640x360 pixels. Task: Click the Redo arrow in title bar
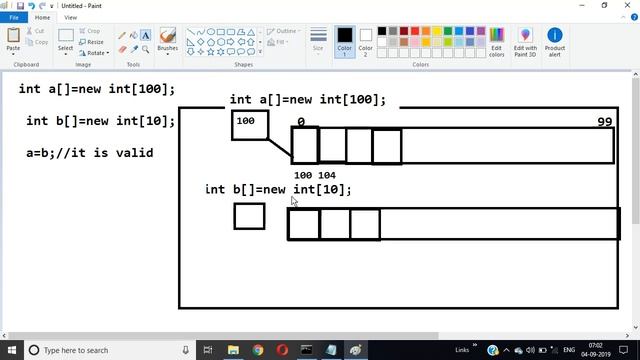click(42, 6)
